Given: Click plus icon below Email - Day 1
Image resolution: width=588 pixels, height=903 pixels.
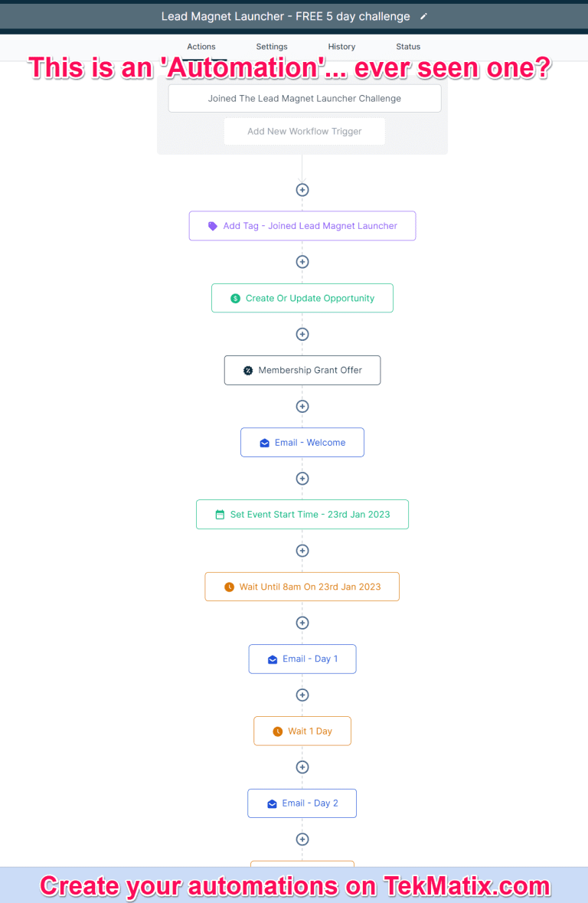Looking at the screenshot, I should coord(302,695).
